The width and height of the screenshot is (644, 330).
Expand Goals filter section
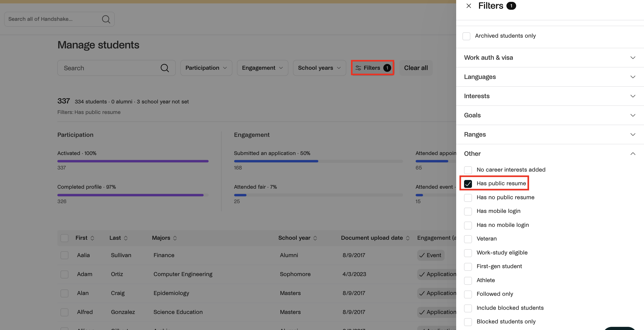point(550,115)
